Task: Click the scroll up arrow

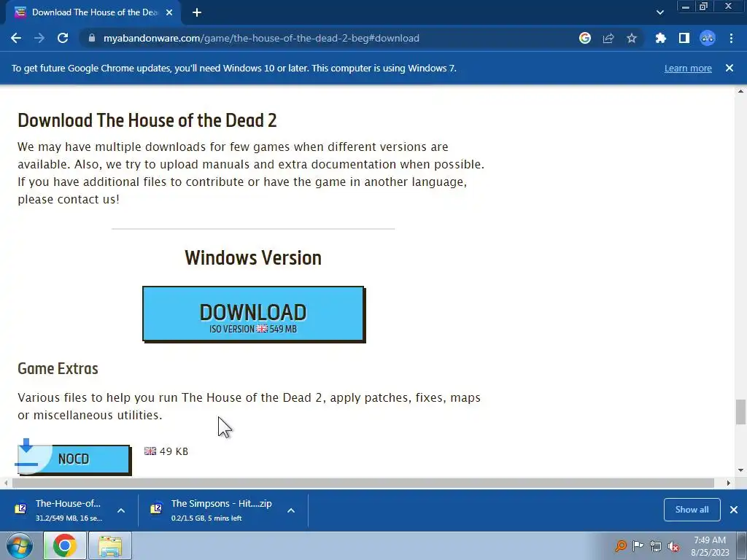Action: point(740,91)
